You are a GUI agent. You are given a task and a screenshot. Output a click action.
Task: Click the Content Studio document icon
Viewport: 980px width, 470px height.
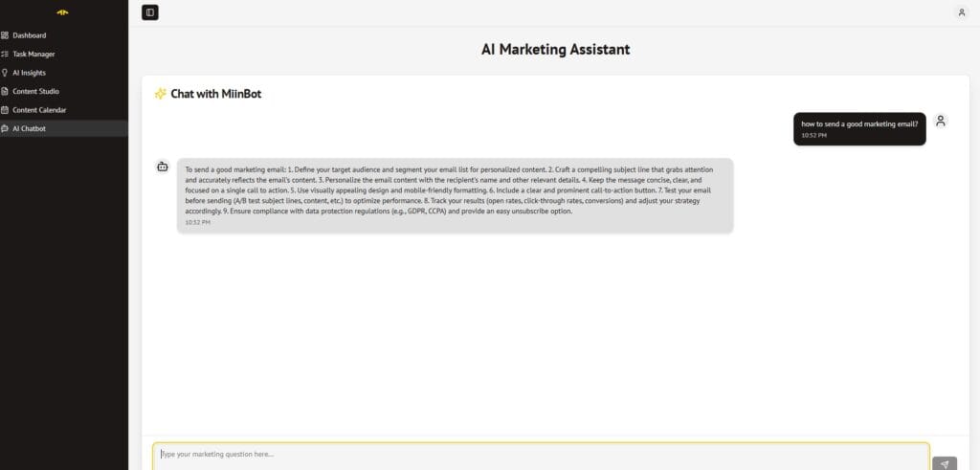[x=5, y=91]
